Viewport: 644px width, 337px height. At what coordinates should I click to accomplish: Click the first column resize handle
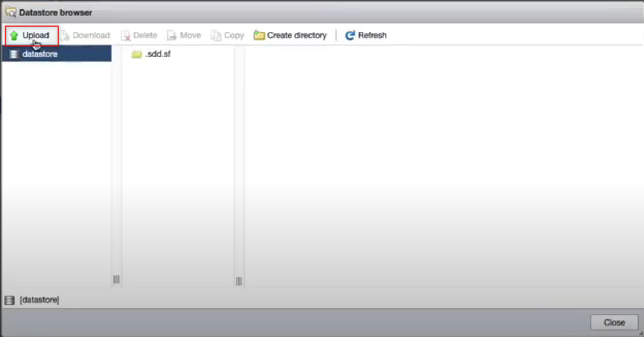pos(116,279)
